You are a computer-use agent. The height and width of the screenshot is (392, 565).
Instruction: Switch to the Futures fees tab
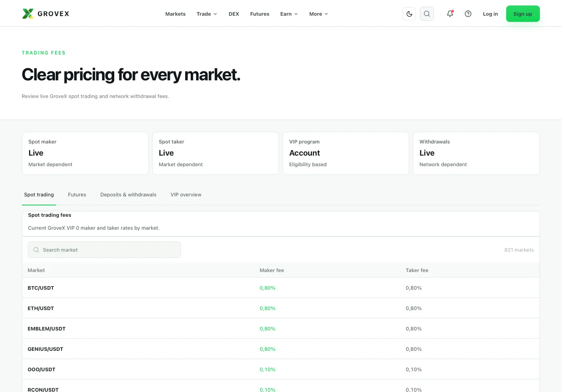click(x=77, y=195)
